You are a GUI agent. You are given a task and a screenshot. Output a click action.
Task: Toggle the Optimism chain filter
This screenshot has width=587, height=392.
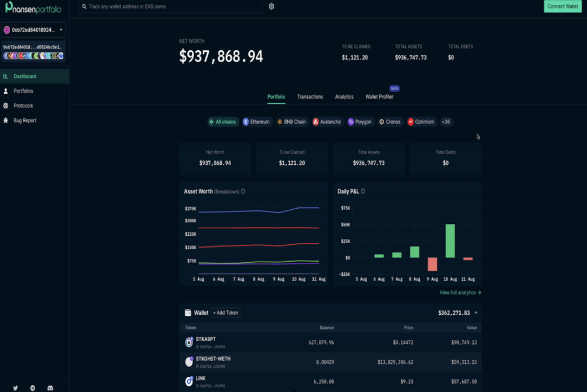421,121
